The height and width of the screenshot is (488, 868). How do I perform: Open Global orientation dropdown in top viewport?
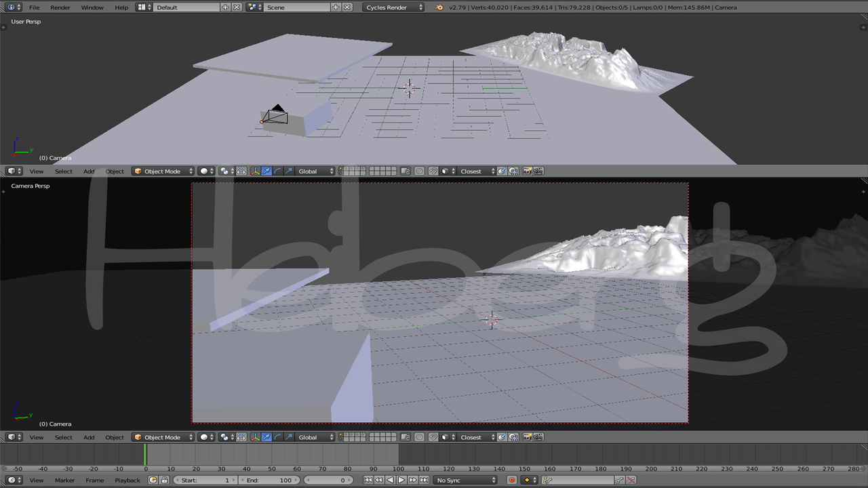(316, 171)
